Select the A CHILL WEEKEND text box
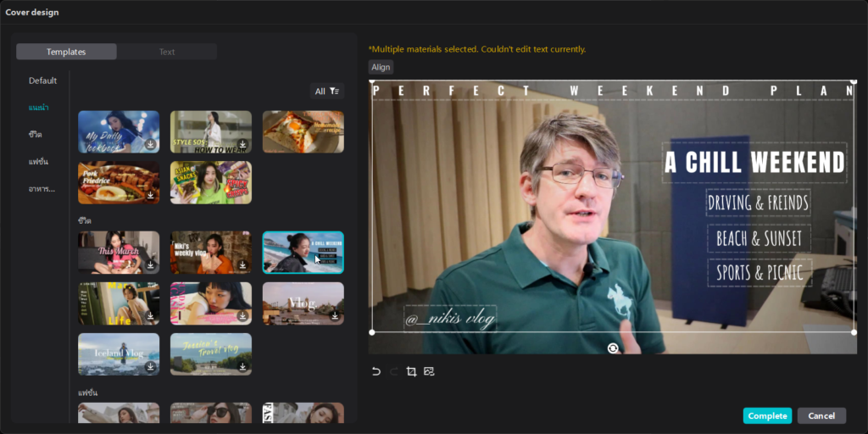The width and height of the screenshot is (868, 434). tap(754, 163)
